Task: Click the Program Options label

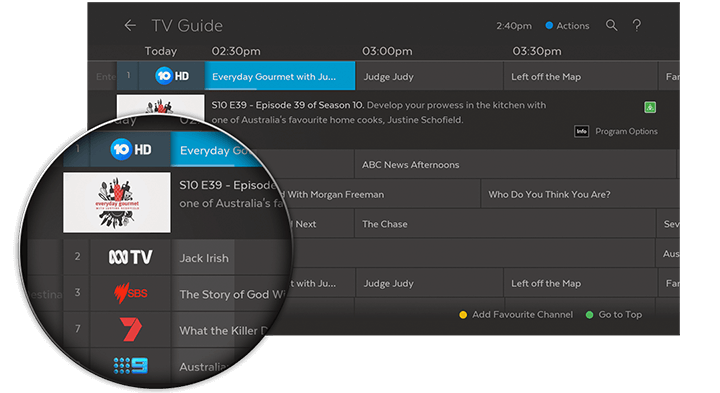Action: (626, 131)
